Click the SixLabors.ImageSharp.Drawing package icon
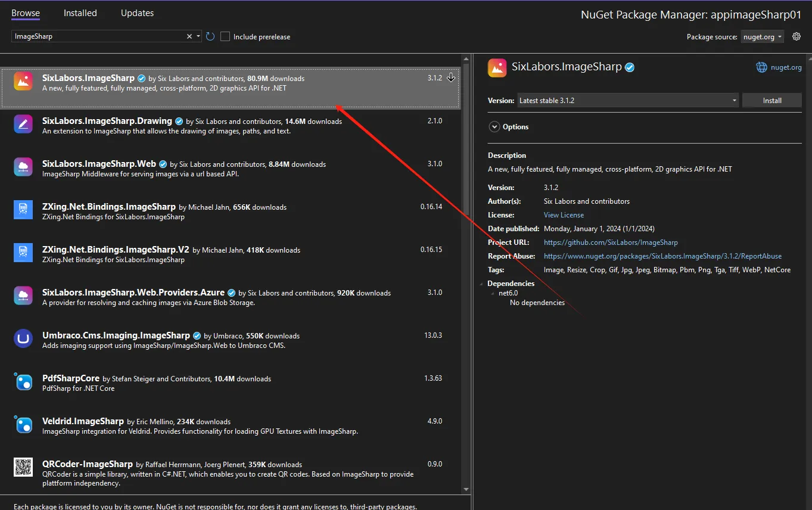Image resolution: width=812 pixels, height=510 pixels. click(23, 124)
